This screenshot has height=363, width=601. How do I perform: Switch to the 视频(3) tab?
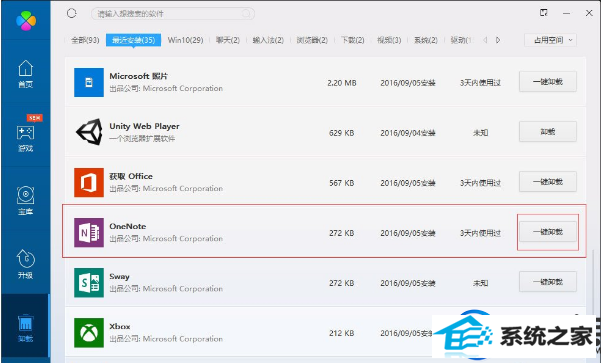pyautogui.click(x=389, y=40)
